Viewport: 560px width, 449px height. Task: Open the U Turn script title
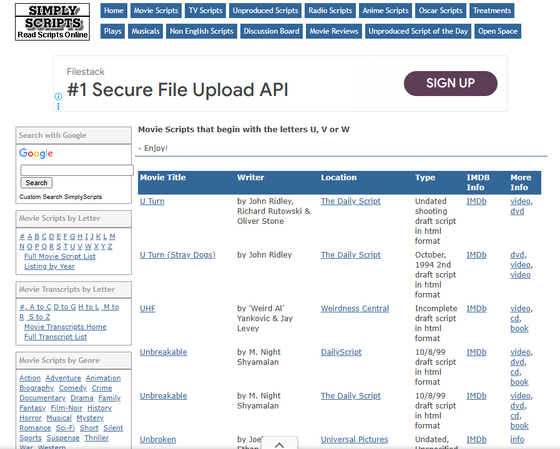click(x=152, y=201)
